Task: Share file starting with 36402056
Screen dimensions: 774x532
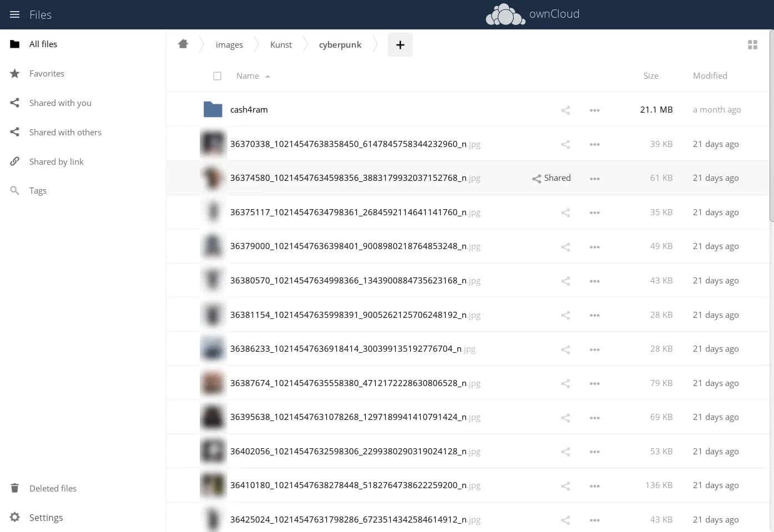Action: (x=565, y=452)
